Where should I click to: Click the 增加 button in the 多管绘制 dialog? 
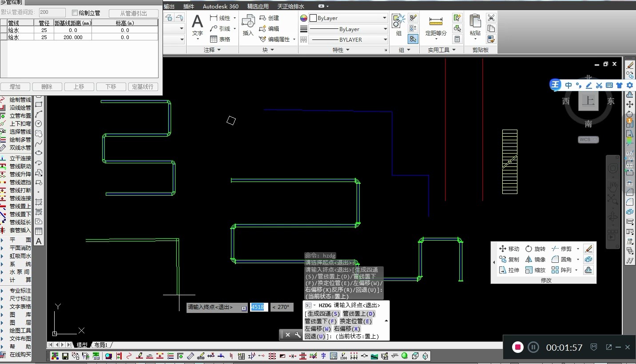click(15, 87)
